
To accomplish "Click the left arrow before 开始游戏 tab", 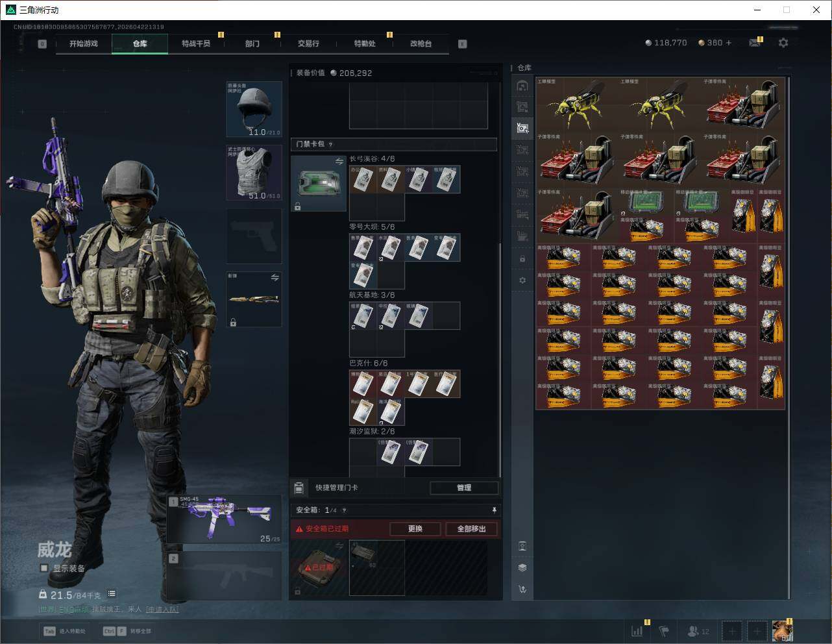I will (x=42, y=44).
